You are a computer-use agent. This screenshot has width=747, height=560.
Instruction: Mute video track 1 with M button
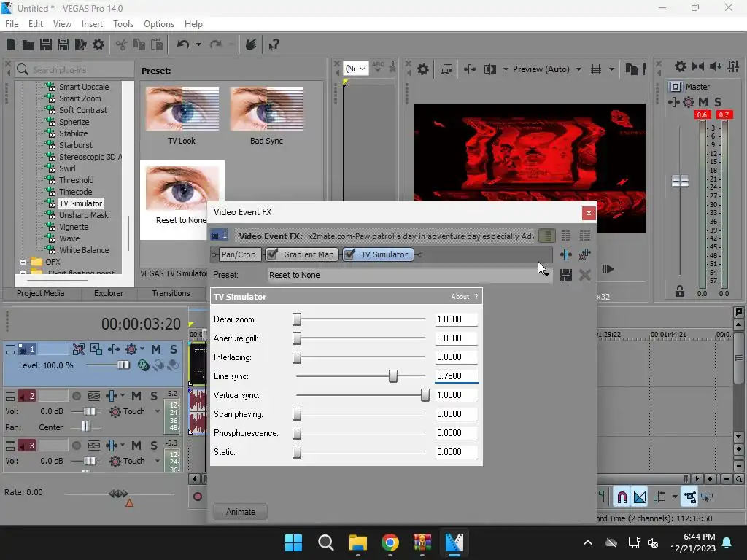pos(156,349)
